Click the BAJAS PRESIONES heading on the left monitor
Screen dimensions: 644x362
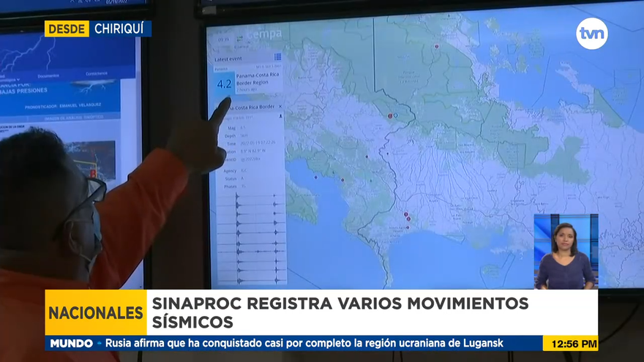(x=24, y=91)
